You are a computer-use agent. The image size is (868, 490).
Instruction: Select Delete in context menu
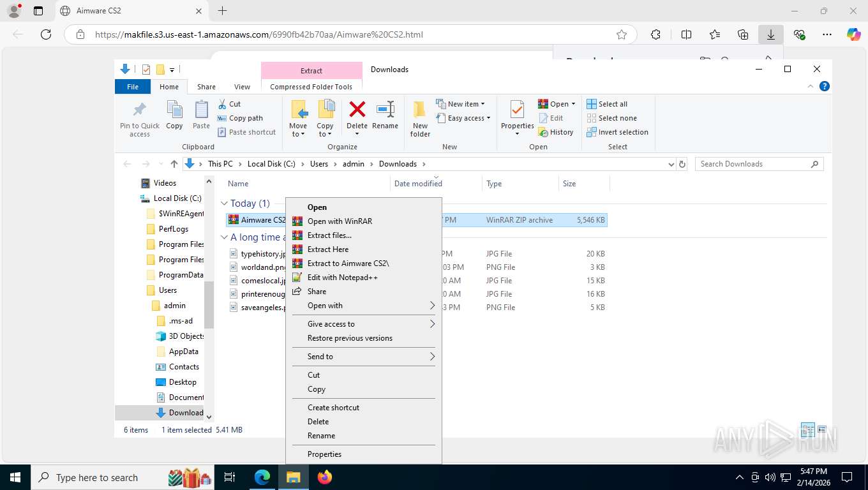(x=363, y=421)
